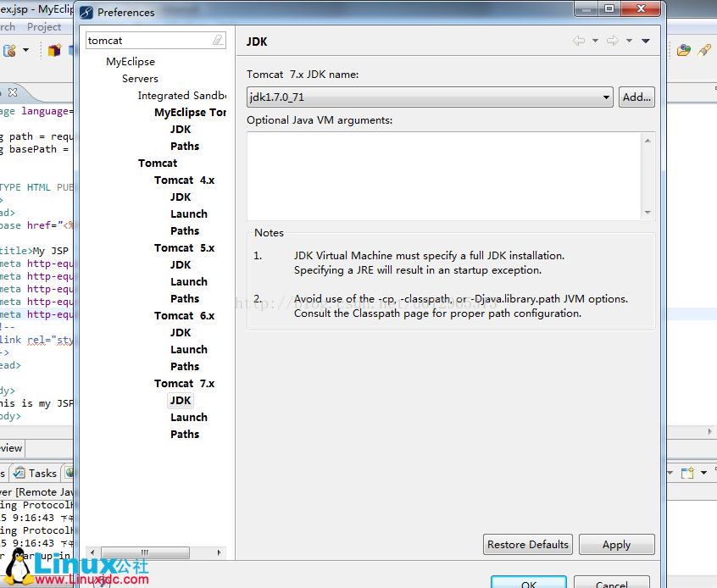Open the preferences page view menu triangle

coord(646,41)
